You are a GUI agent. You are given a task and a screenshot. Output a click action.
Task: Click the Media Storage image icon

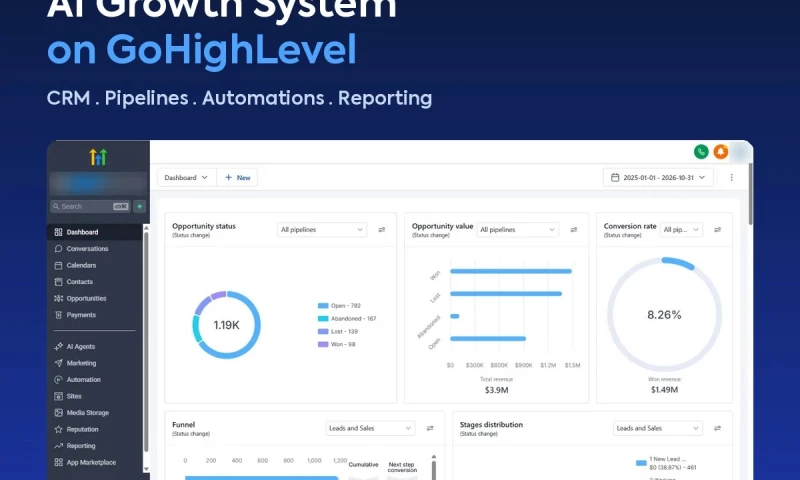[x=58, y=413]
